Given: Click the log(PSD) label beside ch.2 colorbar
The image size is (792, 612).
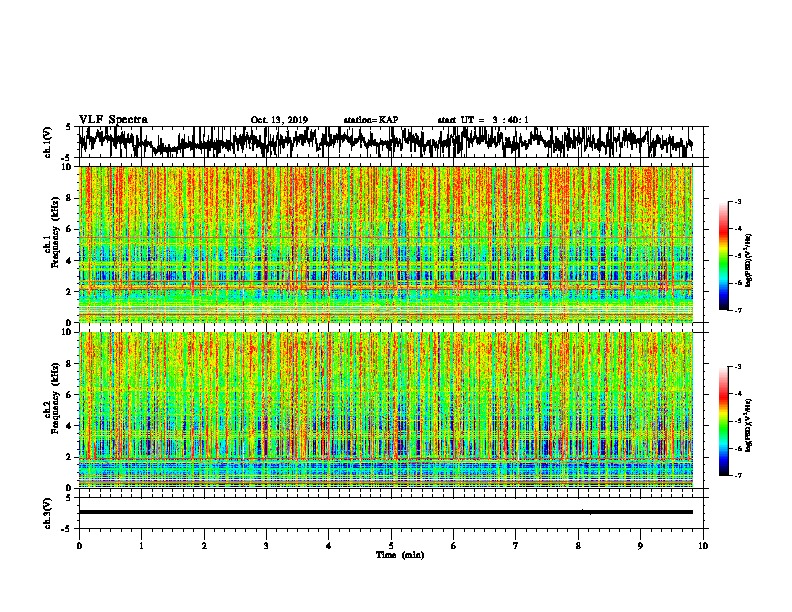Looking at the screenshot, I should click(x=749, y=425).
